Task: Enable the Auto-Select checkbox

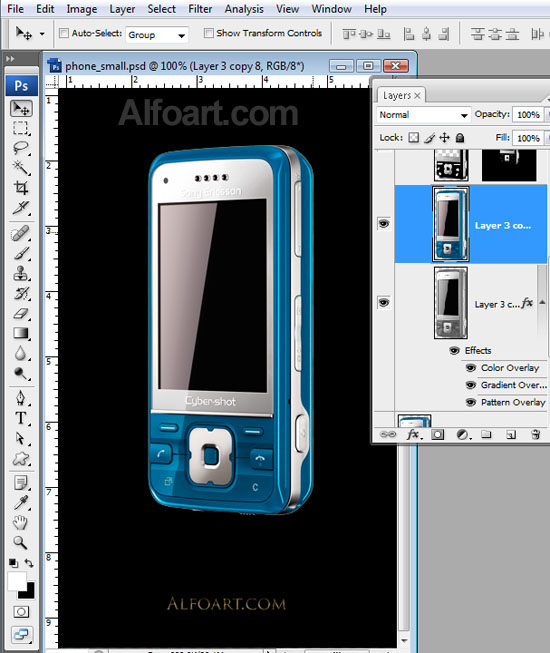Action: click(64, 33)
